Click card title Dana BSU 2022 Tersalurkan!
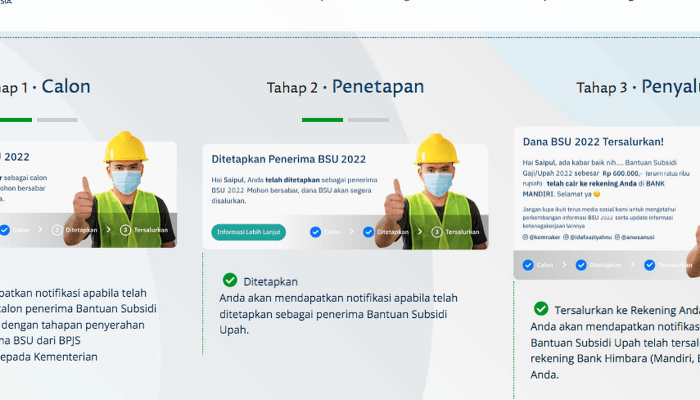The image size is (700, 400). [x=593, y=142]
